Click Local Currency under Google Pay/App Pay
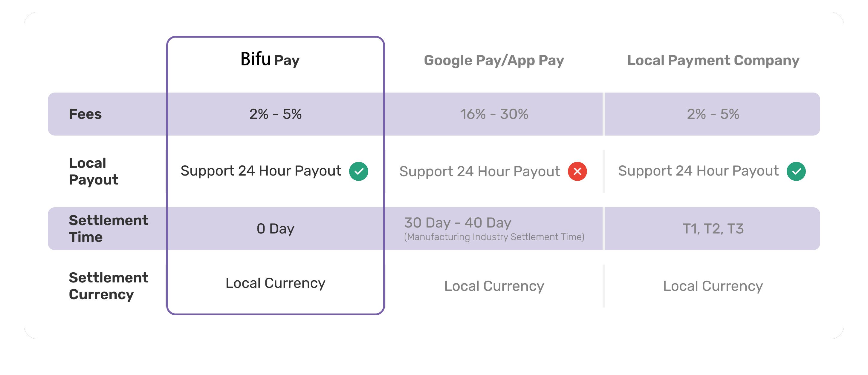 (x=494, y=286)
